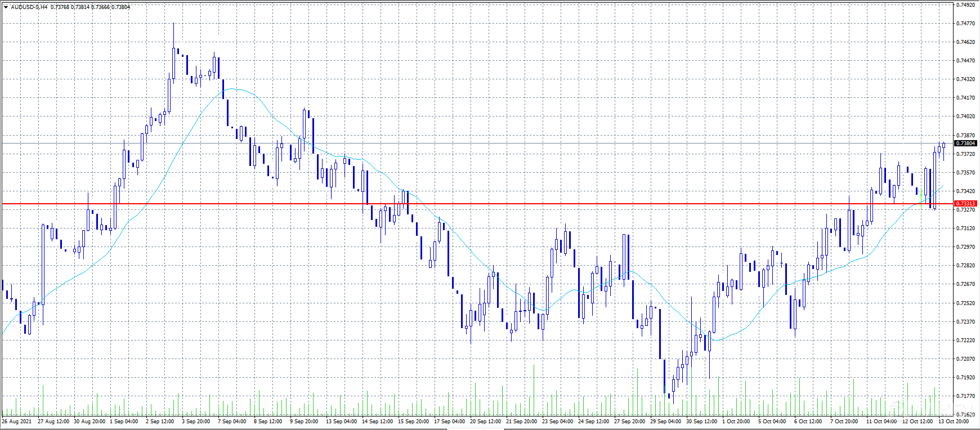Click the 29 Sep 04:00 time label
Screen dimensions: 980x430
click(665, 421)
